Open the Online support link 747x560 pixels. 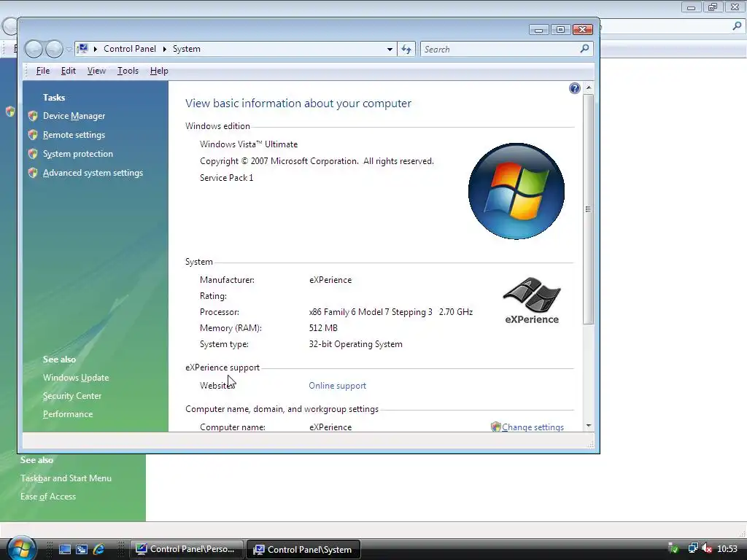coord(337,386)
